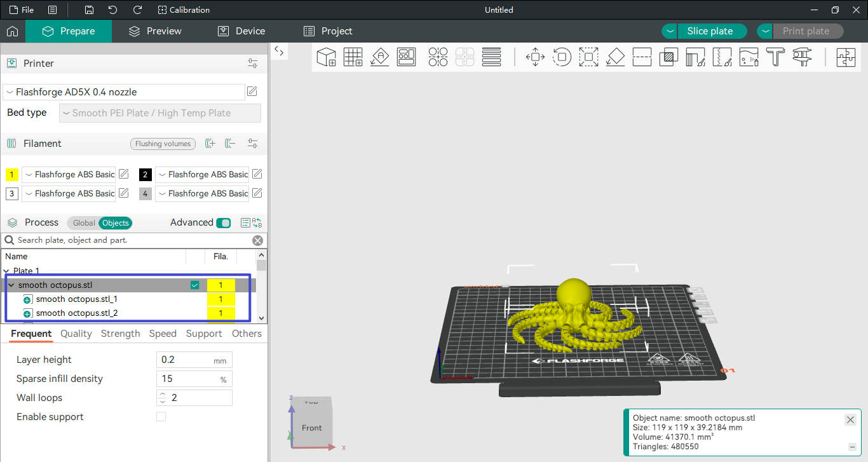The height and width of the screenshot is (462, 868).
Task: Open the Support settings tab
Action: tap(204, 334)
